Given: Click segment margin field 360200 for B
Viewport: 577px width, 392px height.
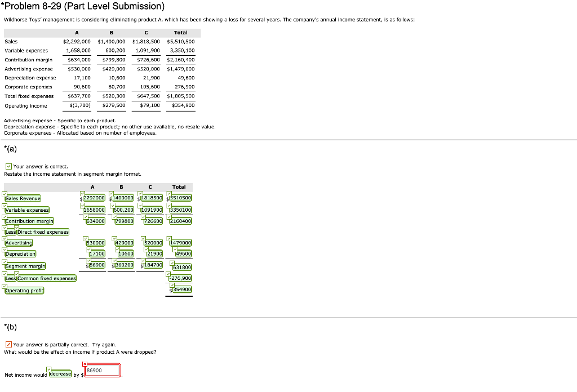Looking at the screenshot, I should coord(125,265).
